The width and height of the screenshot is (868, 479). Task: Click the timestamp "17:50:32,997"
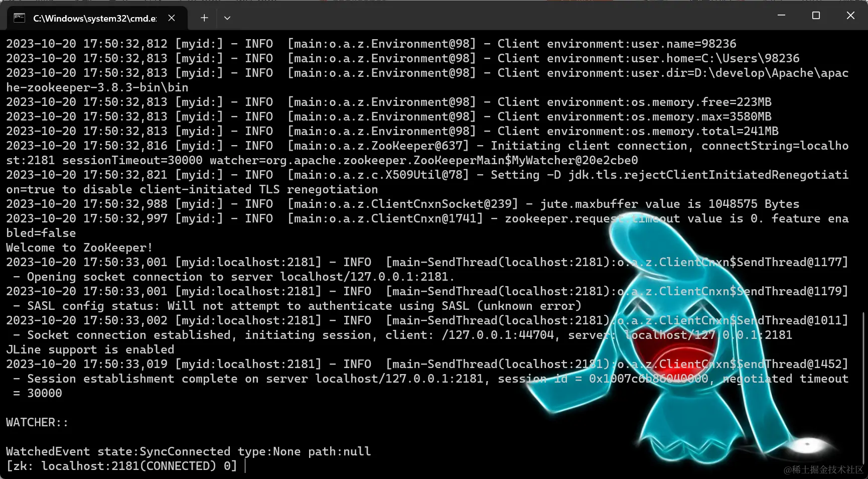tap(125, 218)
